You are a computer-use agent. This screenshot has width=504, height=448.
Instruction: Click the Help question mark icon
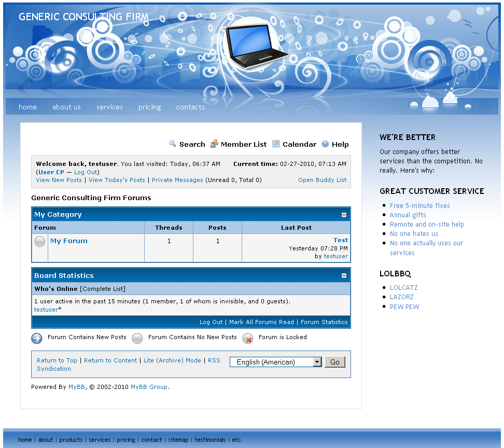point(325,144)
